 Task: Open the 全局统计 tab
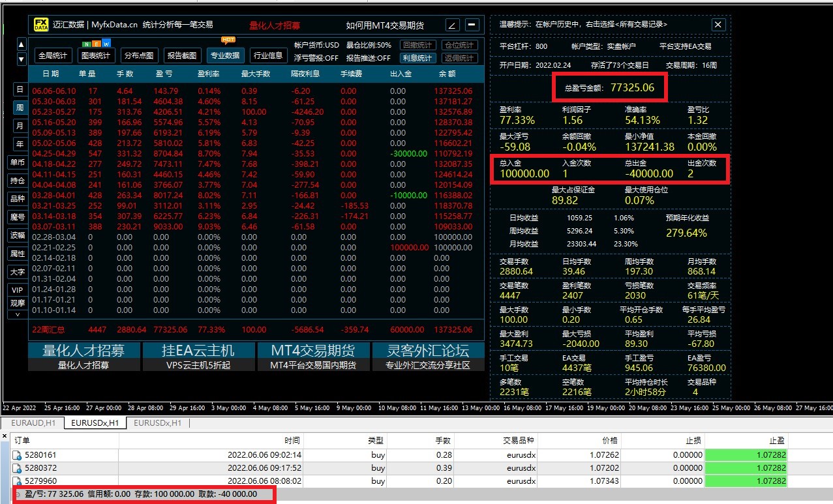pos(53,55)
